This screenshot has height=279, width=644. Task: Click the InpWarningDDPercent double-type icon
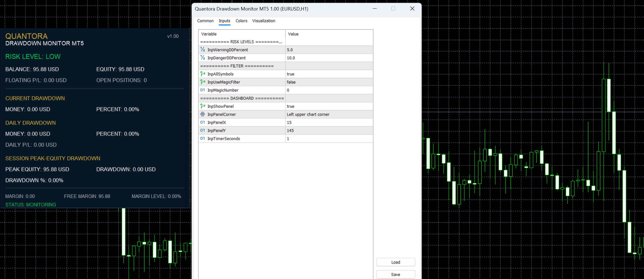click(x=202, y=50)
